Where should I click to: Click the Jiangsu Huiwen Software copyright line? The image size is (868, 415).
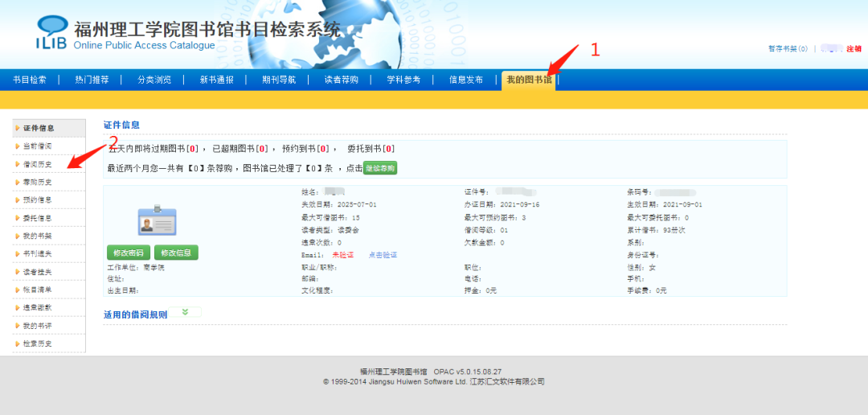click(x=434, y=382)
